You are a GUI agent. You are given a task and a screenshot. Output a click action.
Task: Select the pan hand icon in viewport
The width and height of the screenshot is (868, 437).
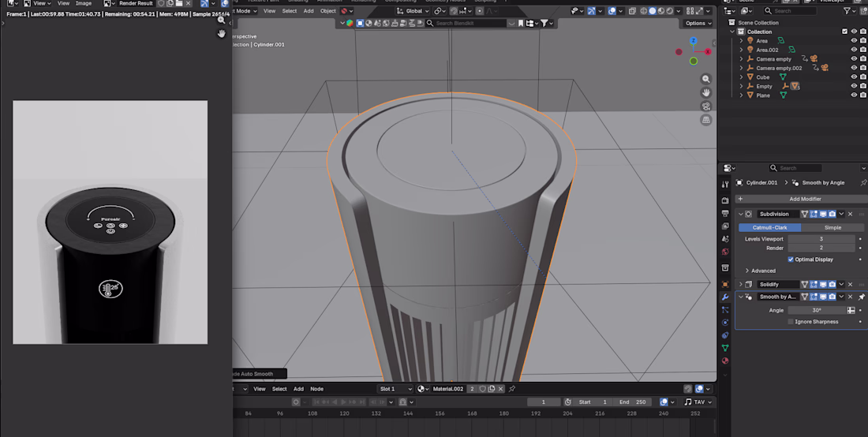[705, 92]
